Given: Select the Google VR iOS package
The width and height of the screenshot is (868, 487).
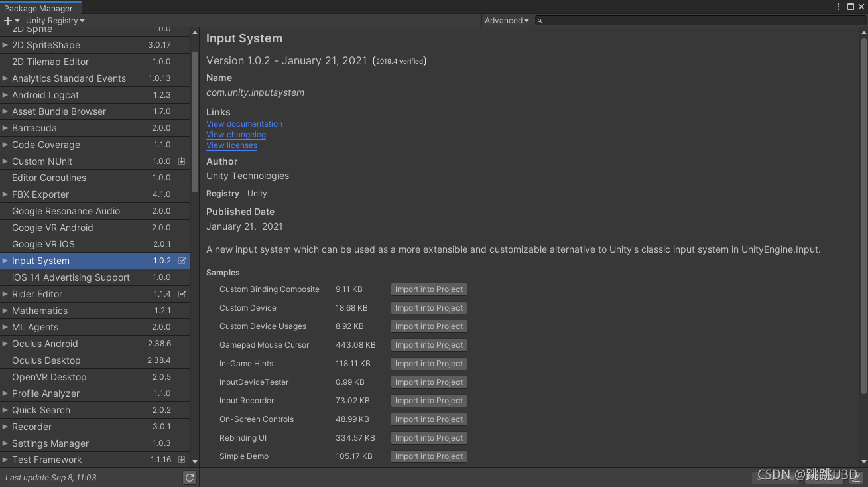Looking at the screenshot, I should point(95,244).
